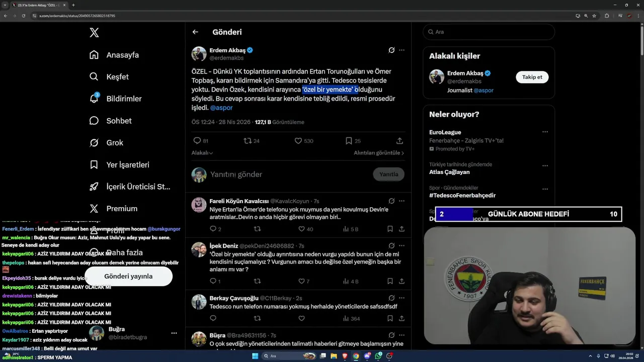Click the X logo in the sidebar

pos(94,33)
